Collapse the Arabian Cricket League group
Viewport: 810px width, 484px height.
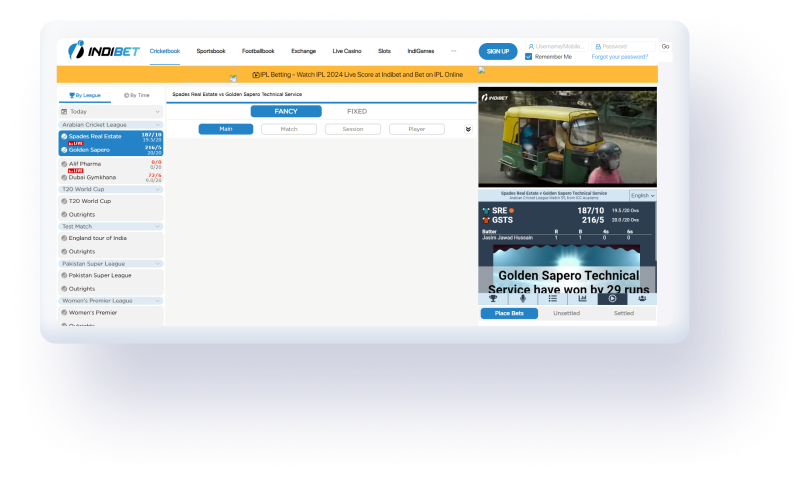(111, 124)
